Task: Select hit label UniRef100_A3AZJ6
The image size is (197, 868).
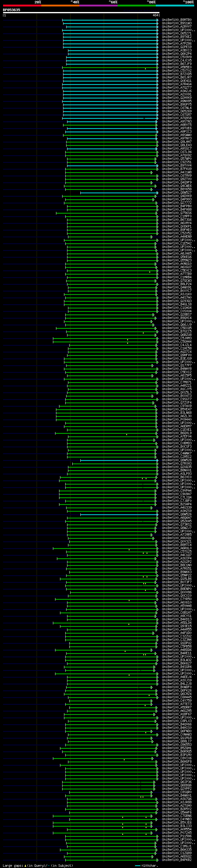Action: 176,91
